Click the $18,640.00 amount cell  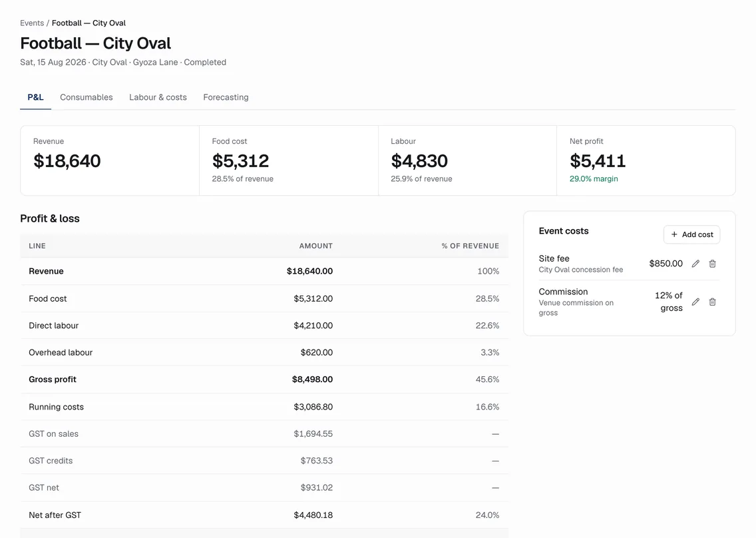point(309,271)
